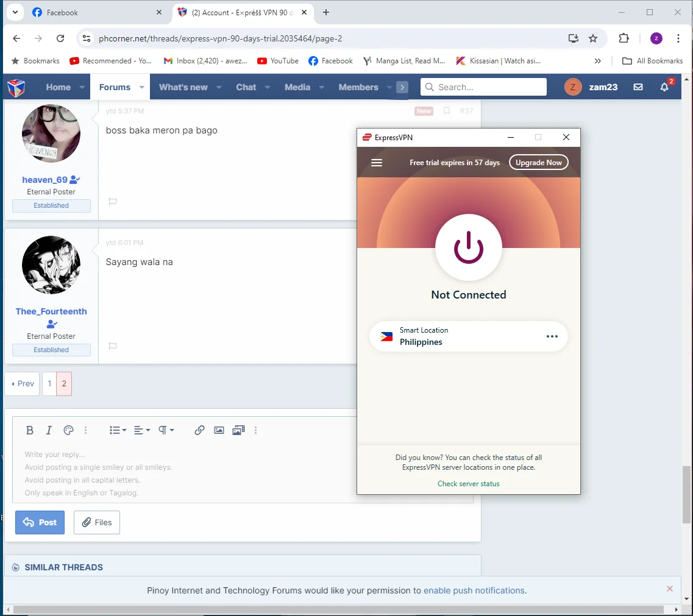Open zam23 account menu

(x=591, y=87)
